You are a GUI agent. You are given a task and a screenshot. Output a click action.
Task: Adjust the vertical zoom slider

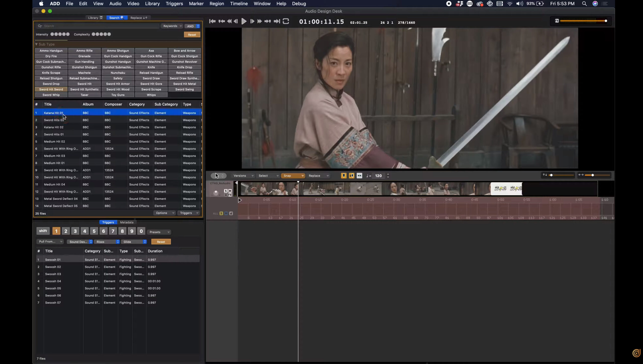(x=562, y=175)
